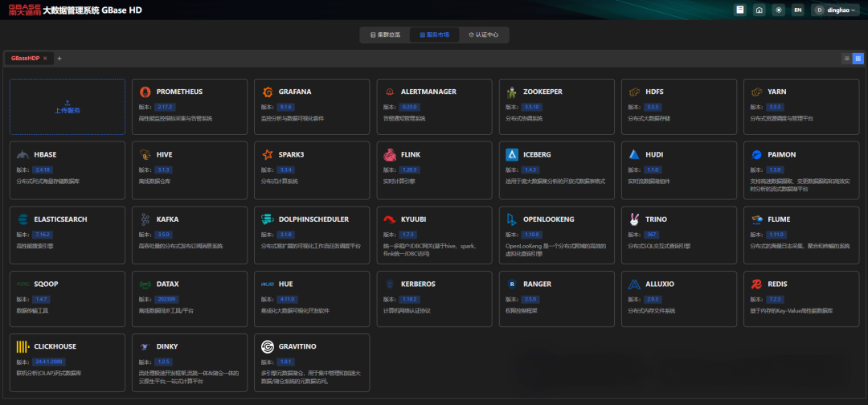Click Kerberos version 1.18.2 badge
The width and height of the screenshot is (868, 405).
(x=410, y=299)
